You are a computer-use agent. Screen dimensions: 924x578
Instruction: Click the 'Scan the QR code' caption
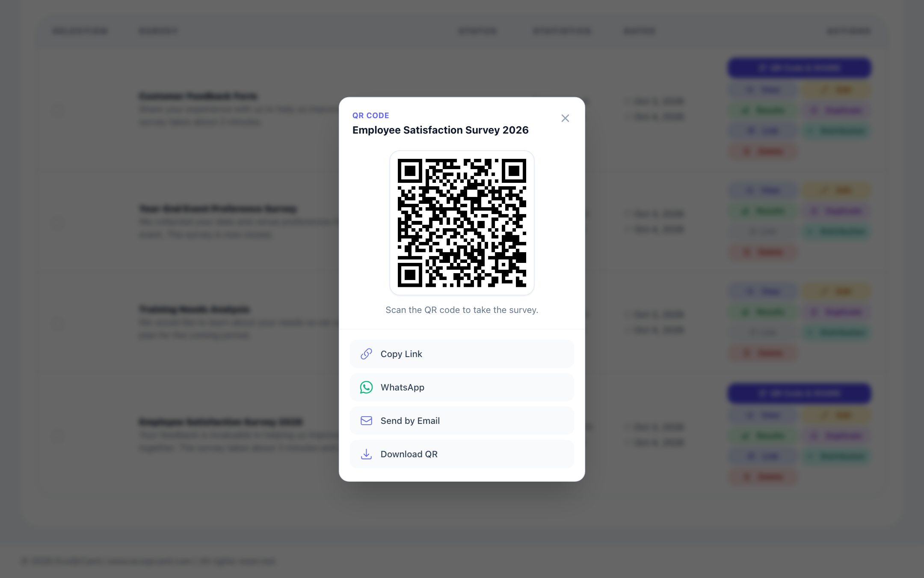(x=462, y=310)
